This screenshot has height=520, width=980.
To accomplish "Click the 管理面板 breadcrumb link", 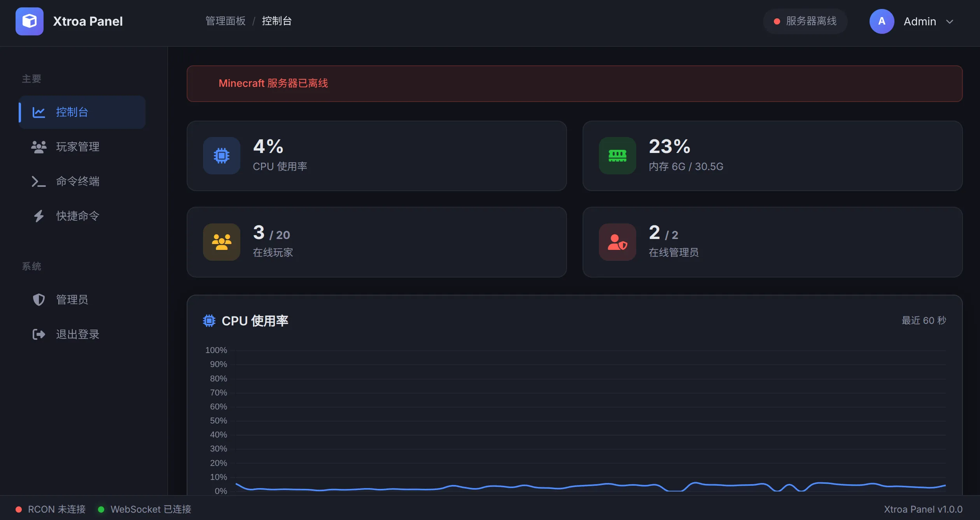I will [x=225, y=21].
